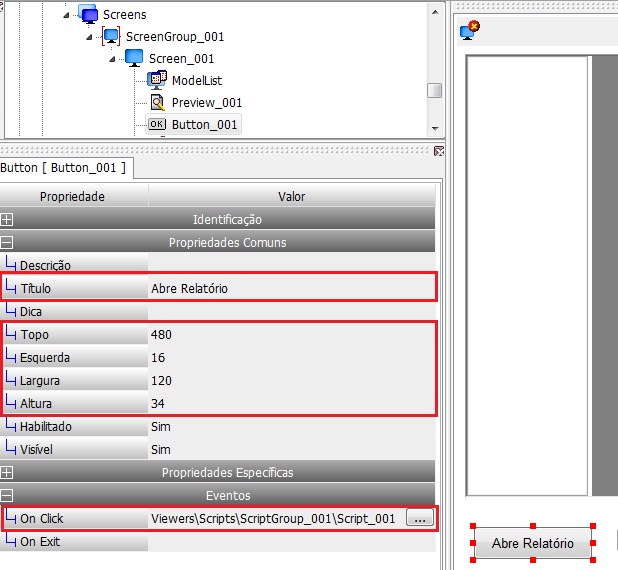
Task: Click the tree scrollbar down arrow
Action: pyautogui.click(x=435, y=129)
